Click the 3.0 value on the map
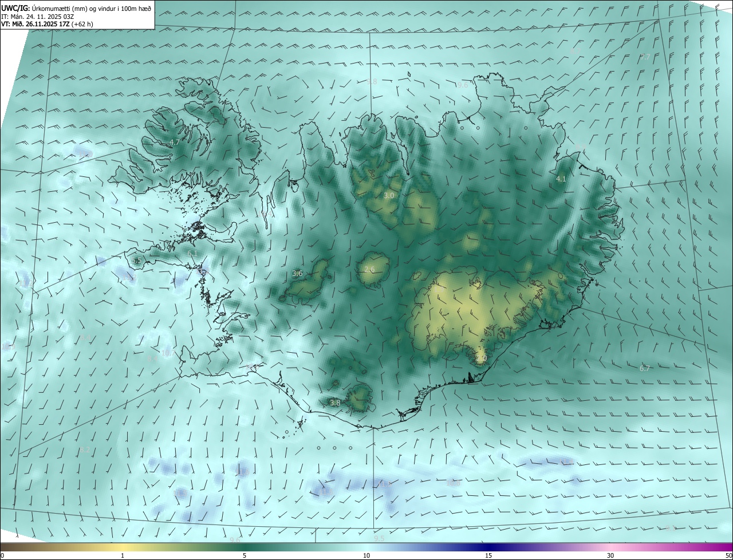The width and height of the screenshot is (733, 560). click(x=389, y=195)
